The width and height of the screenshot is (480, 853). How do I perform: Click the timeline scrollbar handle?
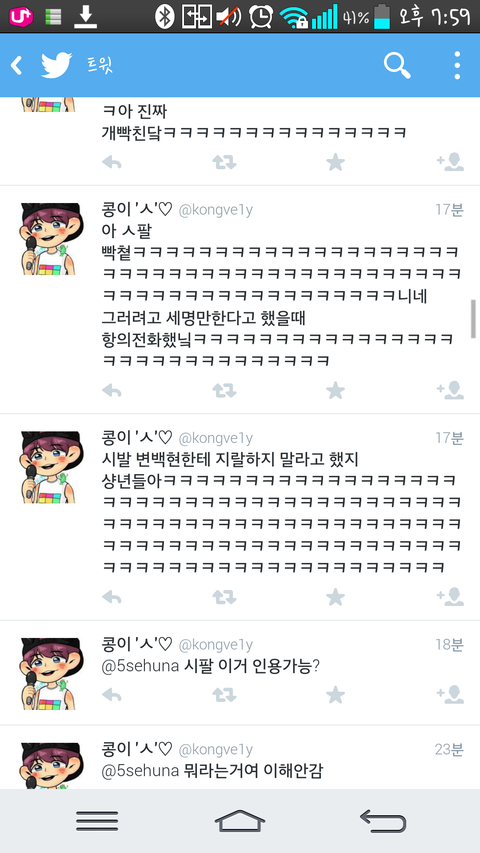click(x=473, y=319)
